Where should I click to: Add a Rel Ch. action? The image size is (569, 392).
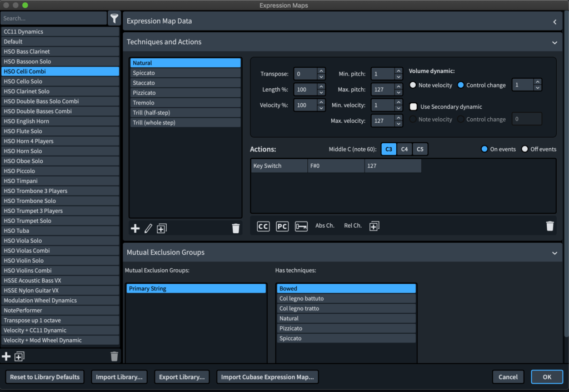pyautogui.click(x=353, y=225)
